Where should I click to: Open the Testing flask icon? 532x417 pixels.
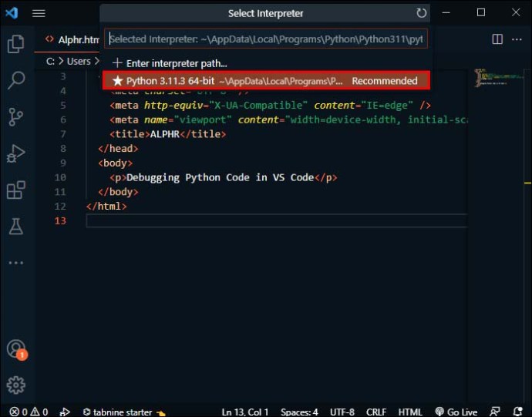15,227
